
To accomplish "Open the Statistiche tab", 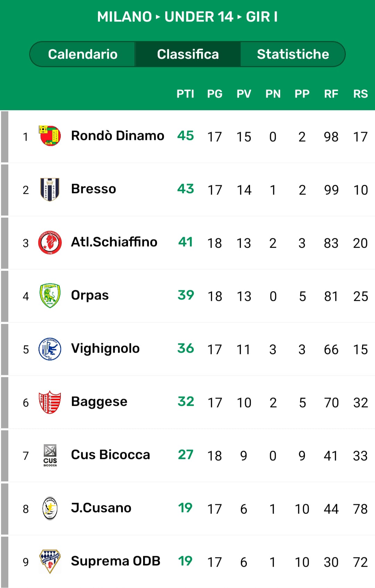I will [293, 54].
